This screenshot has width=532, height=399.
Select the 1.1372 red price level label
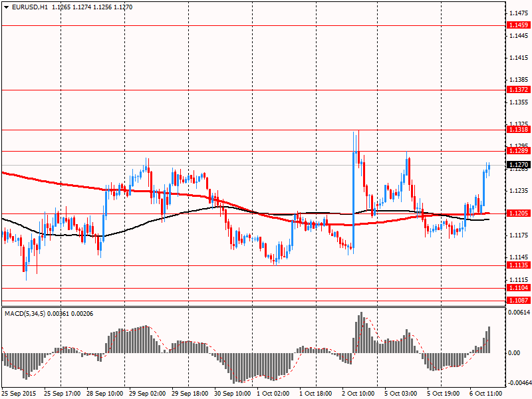pos(518,90)
